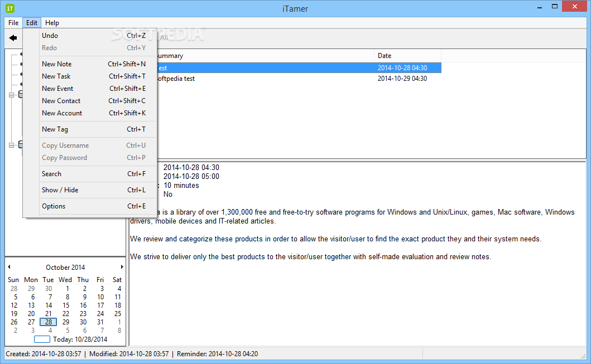Sort list by Summary column header
591x364 pixels.
click(265, 56)
